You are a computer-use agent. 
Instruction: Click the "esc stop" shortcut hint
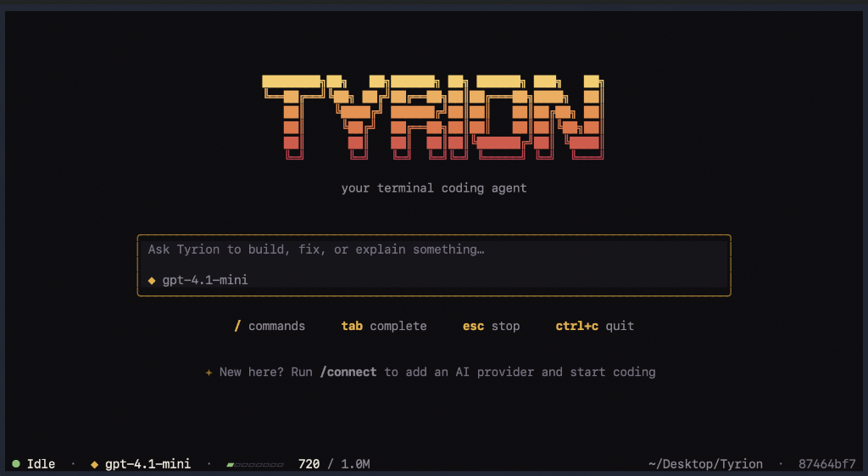click(x=491, y=326)
